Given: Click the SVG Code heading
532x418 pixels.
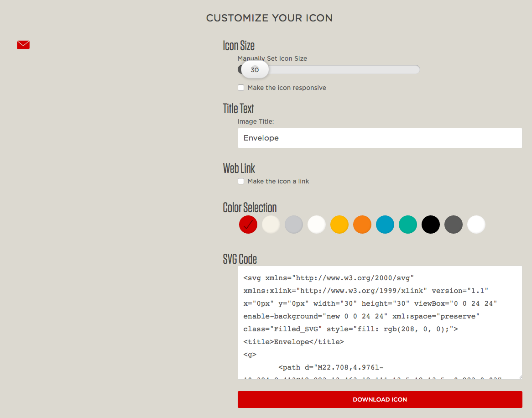Looking at the screenshot, I should pyautogui.click(x=240, y=259).
